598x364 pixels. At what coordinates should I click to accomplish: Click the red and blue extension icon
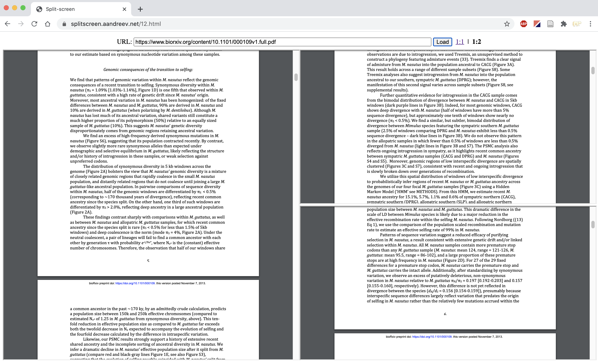(537, 24)
